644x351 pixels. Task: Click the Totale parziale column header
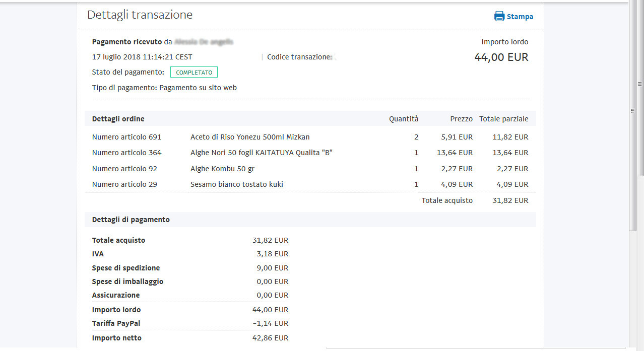[x=503, y=119]
